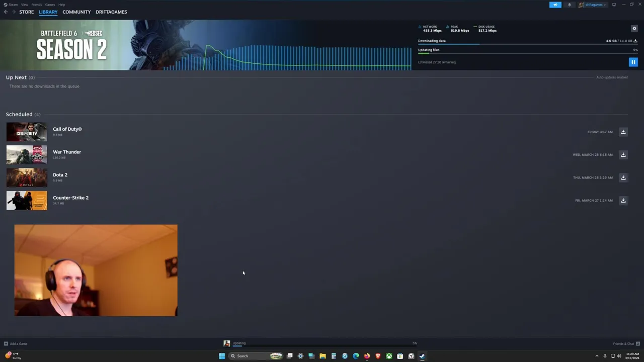Open the View menu
Screen dimensions: 644x362
pyautogui.click(x=24, y=5)
